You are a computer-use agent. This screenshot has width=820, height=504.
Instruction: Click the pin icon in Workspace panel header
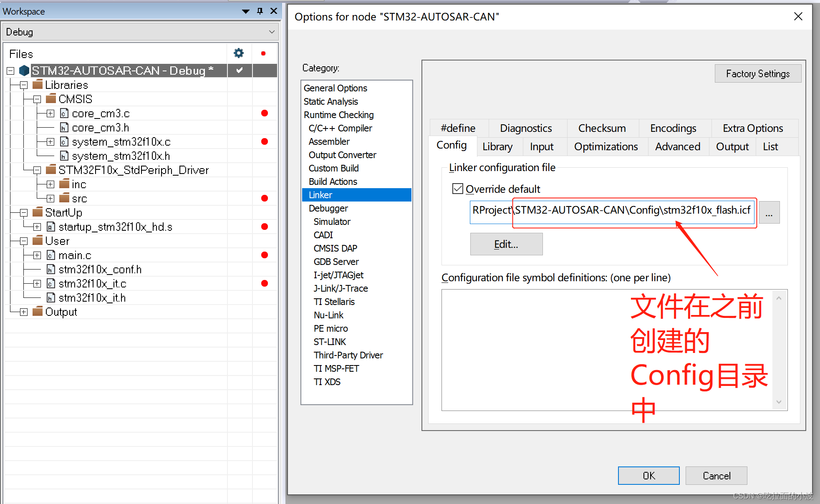click(260, 11)
